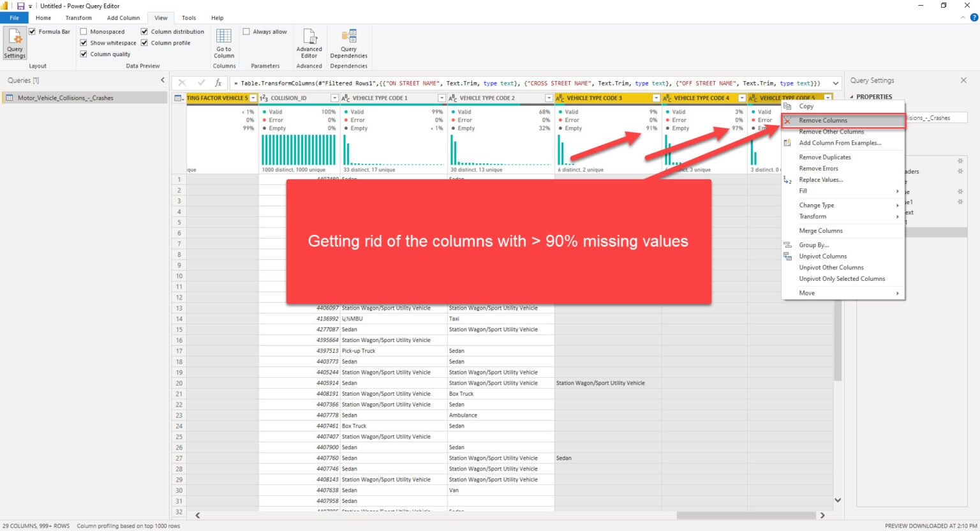Enable the Monospaced option
This screenshot has height=531, width=980.
[84, 31]
